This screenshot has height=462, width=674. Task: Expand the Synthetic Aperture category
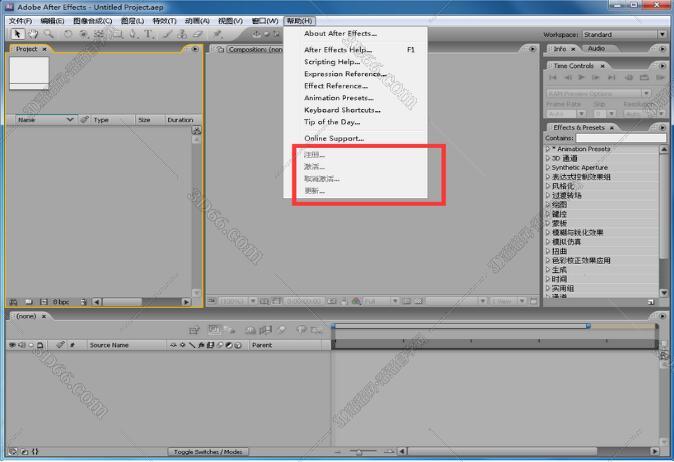pos(548,167)
